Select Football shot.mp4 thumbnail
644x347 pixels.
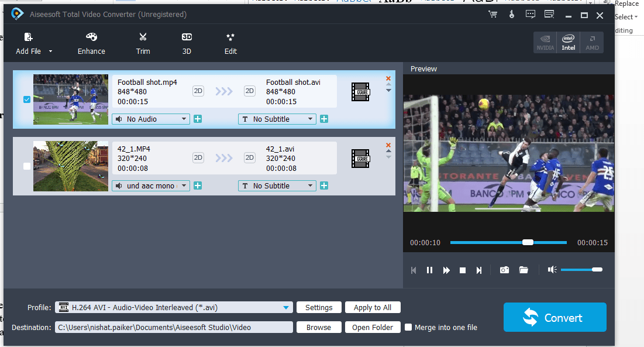coord(71,99)
